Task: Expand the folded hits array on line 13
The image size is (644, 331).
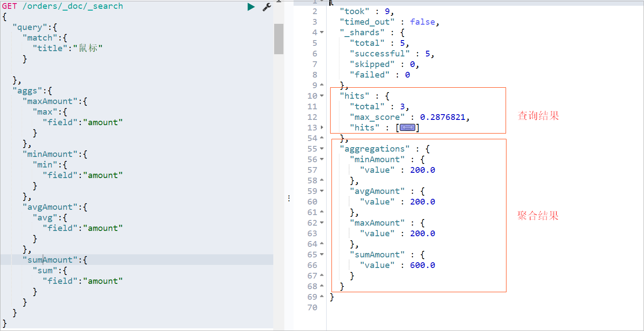Action: coord(322,127)
